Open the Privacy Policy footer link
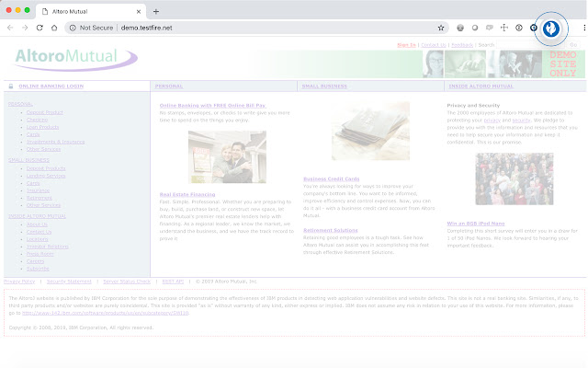588x368 pixels. click(x=19, y=282)
